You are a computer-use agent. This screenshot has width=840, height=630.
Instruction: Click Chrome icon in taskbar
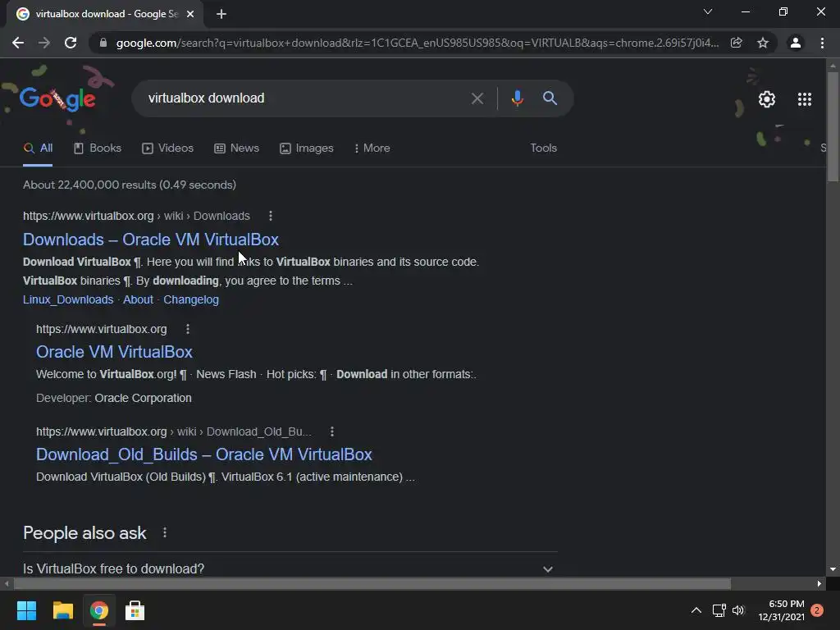(x=98, y=610)
